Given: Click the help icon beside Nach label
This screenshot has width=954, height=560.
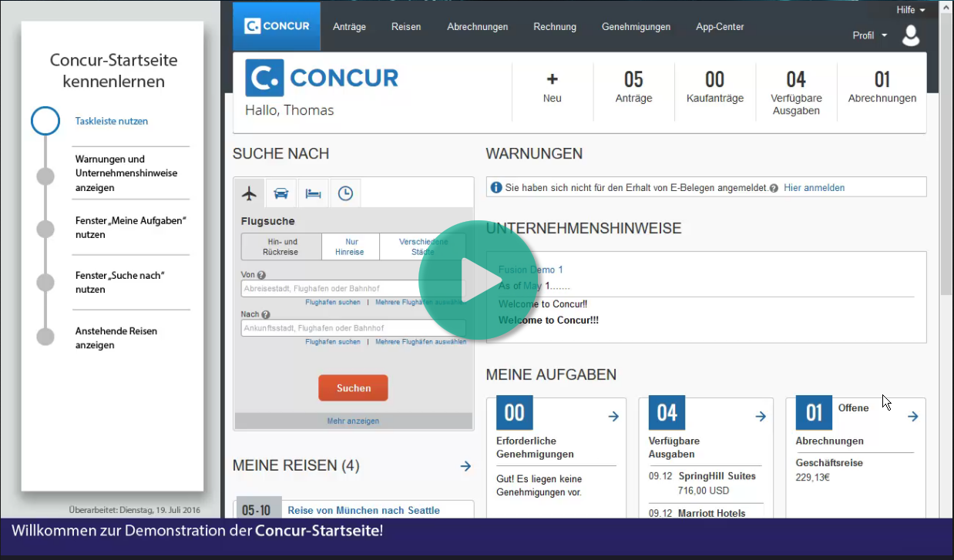Looking at the screenshot, I should 266,315.
